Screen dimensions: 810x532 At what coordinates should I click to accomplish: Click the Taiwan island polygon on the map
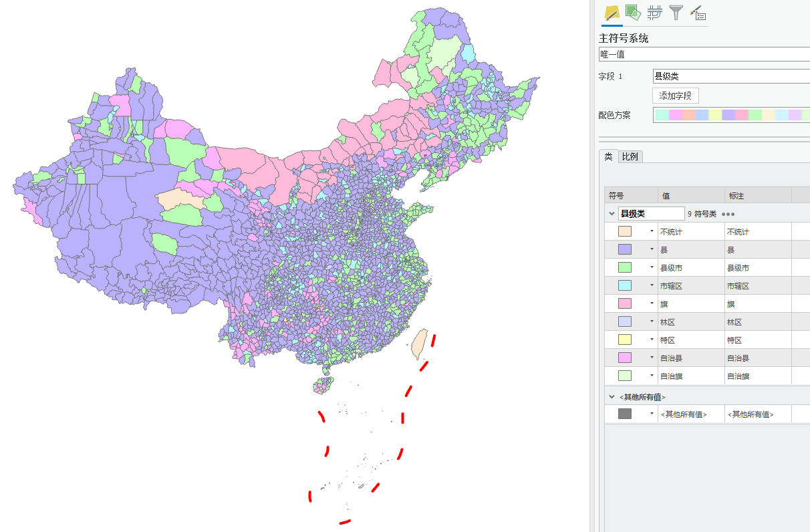(x=419, y=344)
